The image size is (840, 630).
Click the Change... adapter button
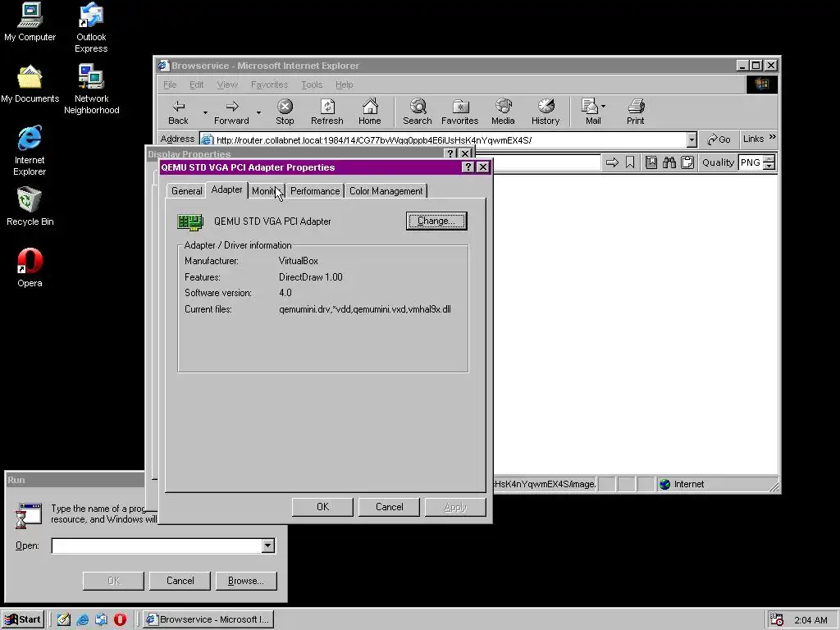tap(436, 221)
